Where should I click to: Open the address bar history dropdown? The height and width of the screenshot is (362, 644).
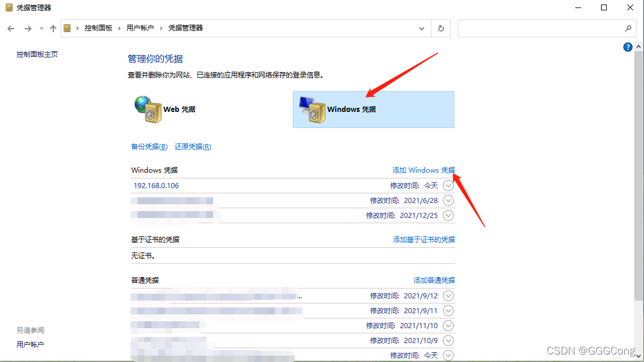click(x=421, y=28)
